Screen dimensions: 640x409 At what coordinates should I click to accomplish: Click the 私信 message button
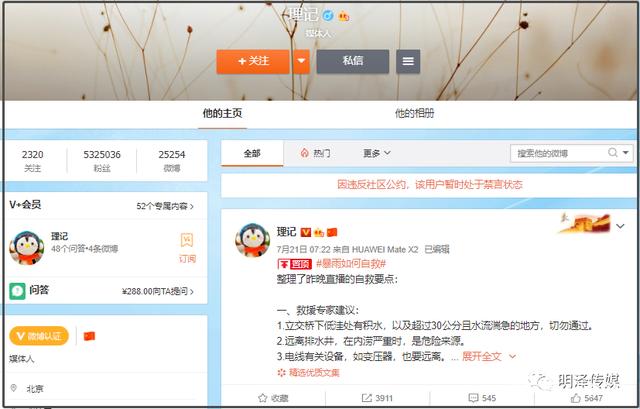pyautogui.click(x=352, y=61)
